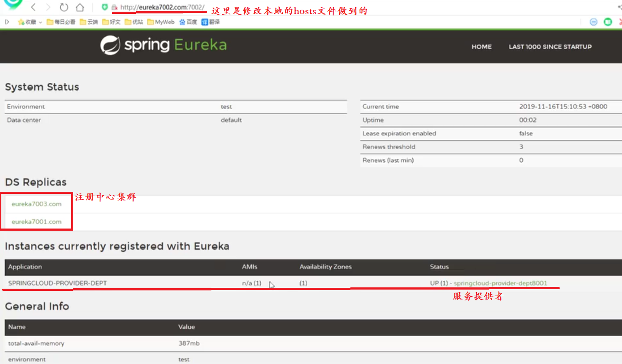Expand the 收藏 dropdown chevron
Image resolution: width=622 pixels, height=364 pixels.
click(40, 22)
